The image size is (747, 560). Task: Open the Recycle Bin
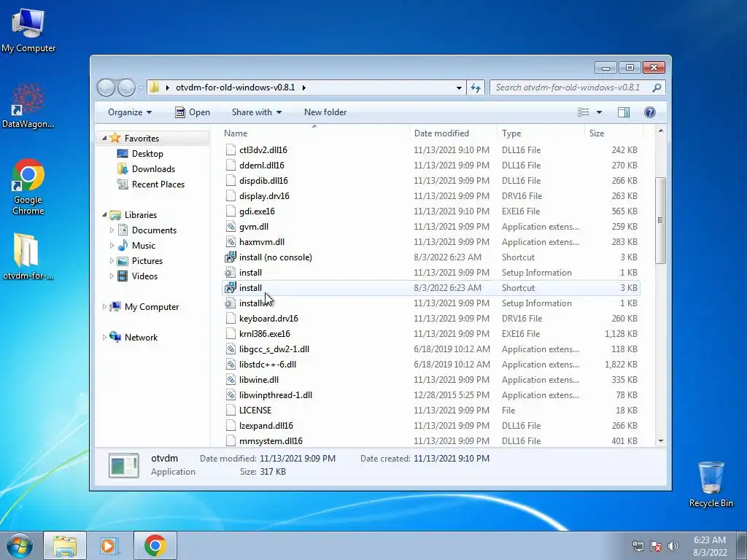point(711,483)
